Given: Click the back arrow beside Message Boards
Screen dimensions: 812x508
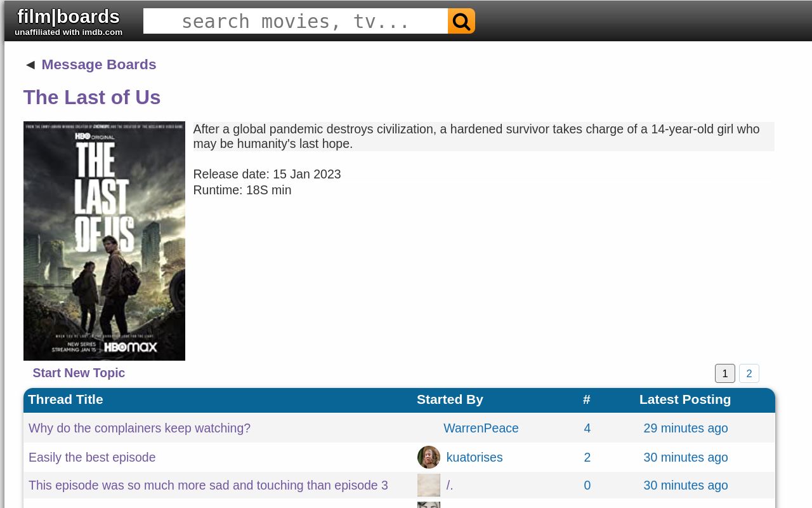Looking at the screenshot, I should click(30, 64).
